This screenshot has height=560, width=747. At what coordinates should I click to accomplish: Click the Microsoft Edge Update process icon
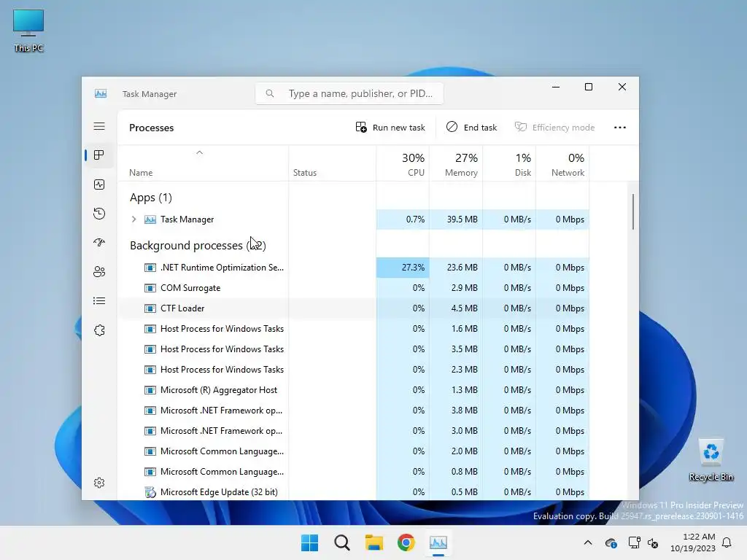point(150,492)
